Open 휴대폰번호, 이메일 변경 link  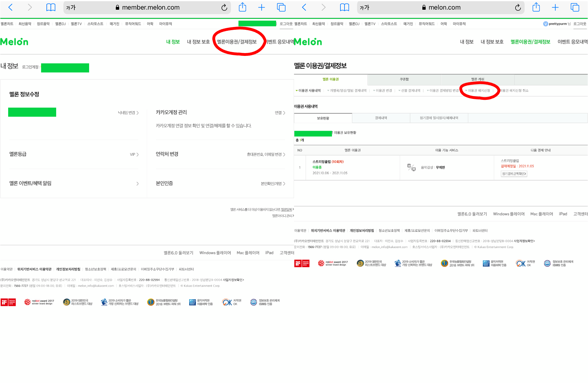tap(266, 154)
